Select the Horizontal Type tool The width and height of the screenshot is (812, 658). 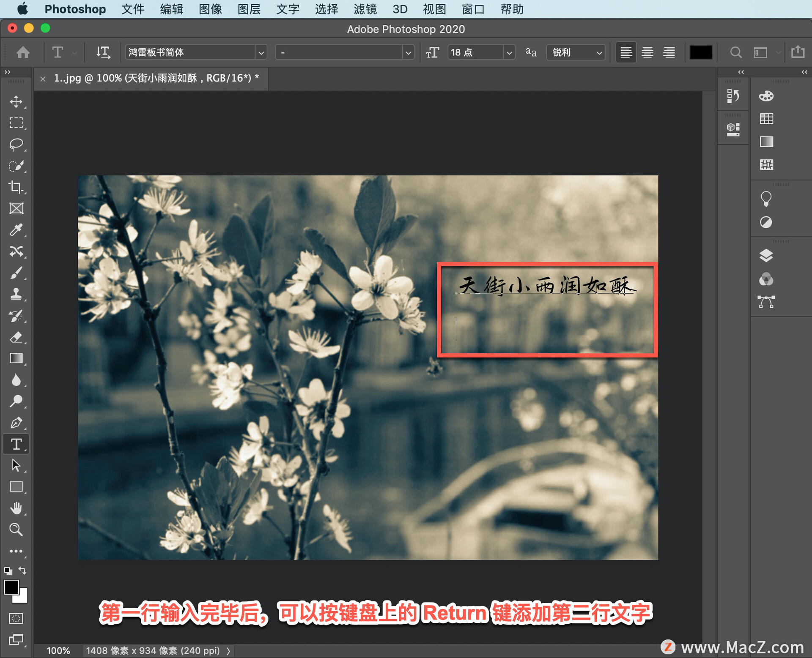pyautogui.click(x=16, y=444)
